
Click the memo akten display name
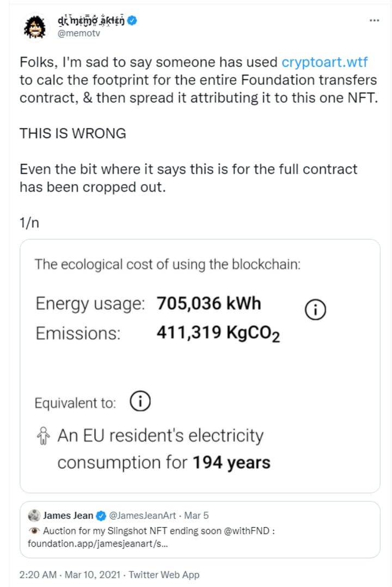pos(91,21)
